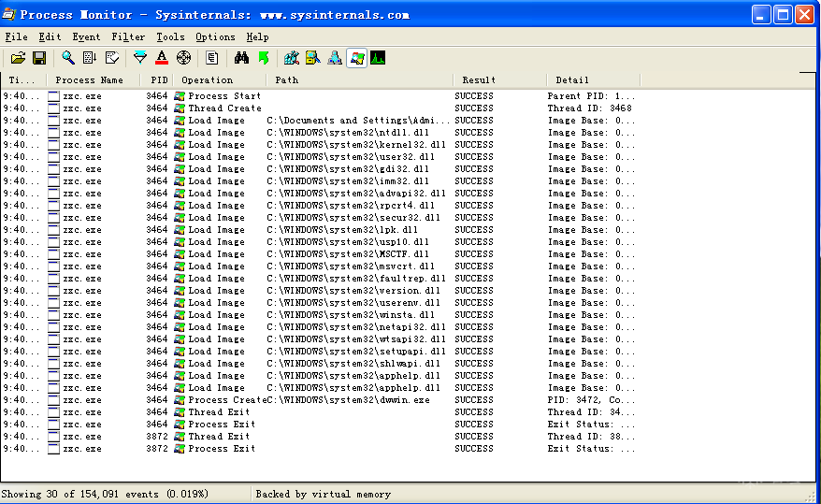This screenshot has width=821, height=504.
Task: Select the Process Create dwwin.exe row
Action: 320,400
